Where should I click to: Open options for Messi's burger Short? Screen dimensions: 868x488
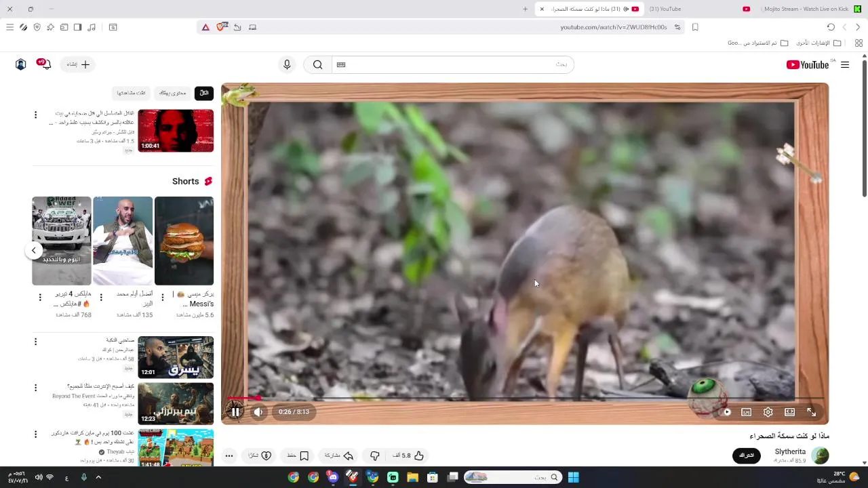coord(162,297)
